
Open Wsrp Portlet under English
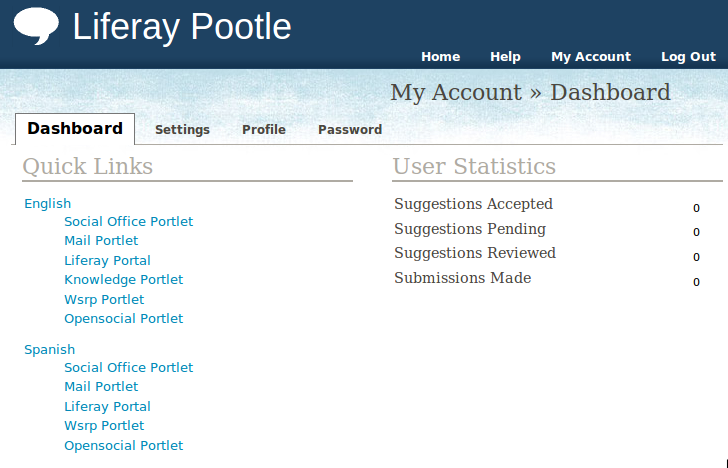pyautogui.click(x=104, y=300)
